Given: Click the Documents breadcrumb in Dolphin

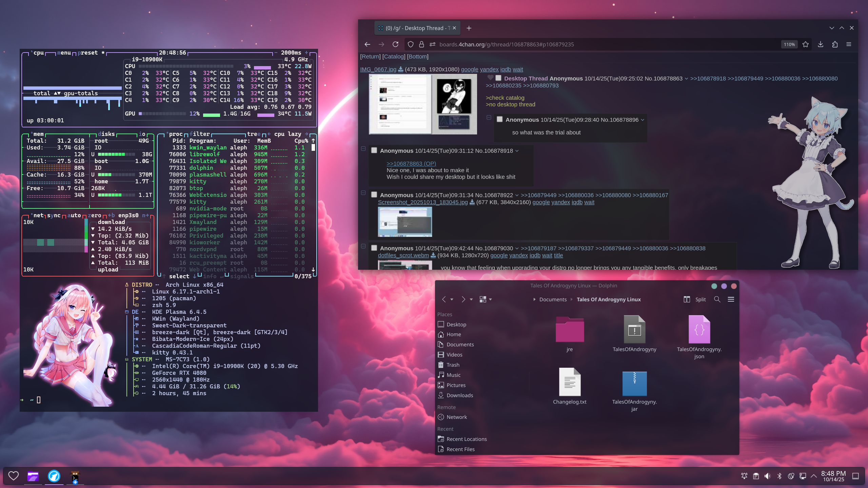Looking at the screenshot, I should click(x=553, y=300).
